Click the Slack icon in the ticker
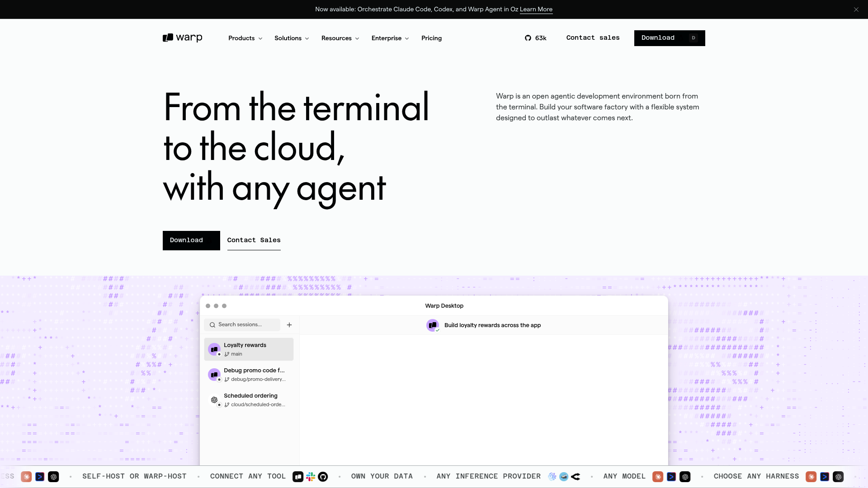 (x=311, y=477)
